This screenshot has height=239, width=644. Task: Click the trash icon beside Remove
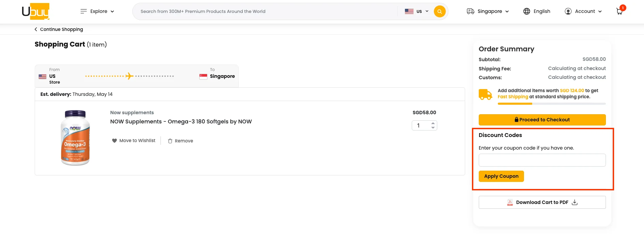tap(170, 141)
